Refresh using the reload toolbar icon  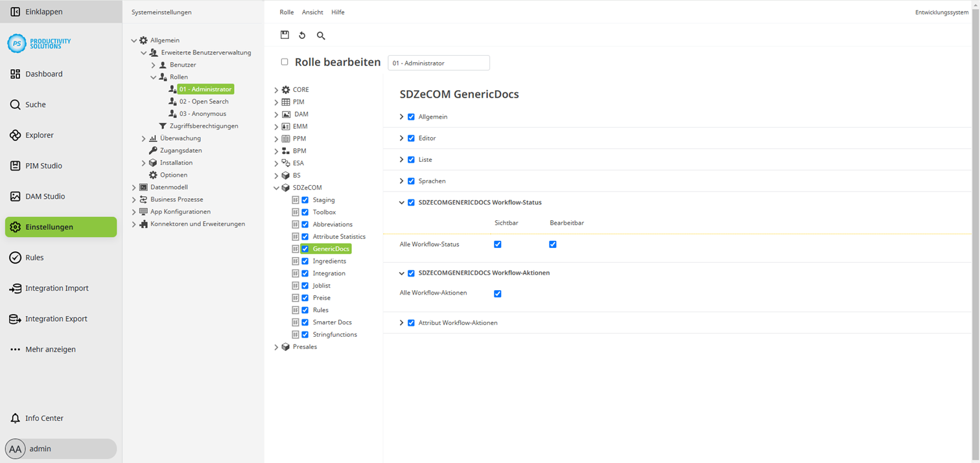[x=302, y=35]
